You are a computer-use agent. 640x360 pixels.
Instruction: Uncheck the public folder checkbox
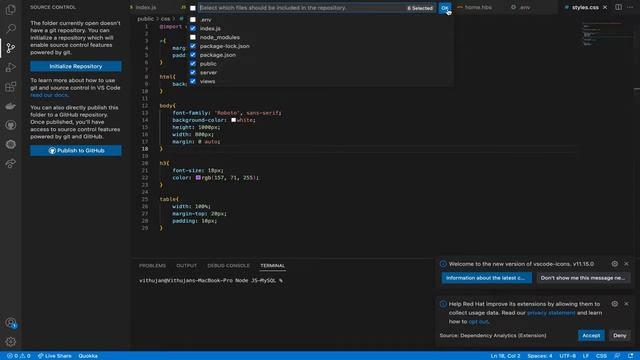193,64
